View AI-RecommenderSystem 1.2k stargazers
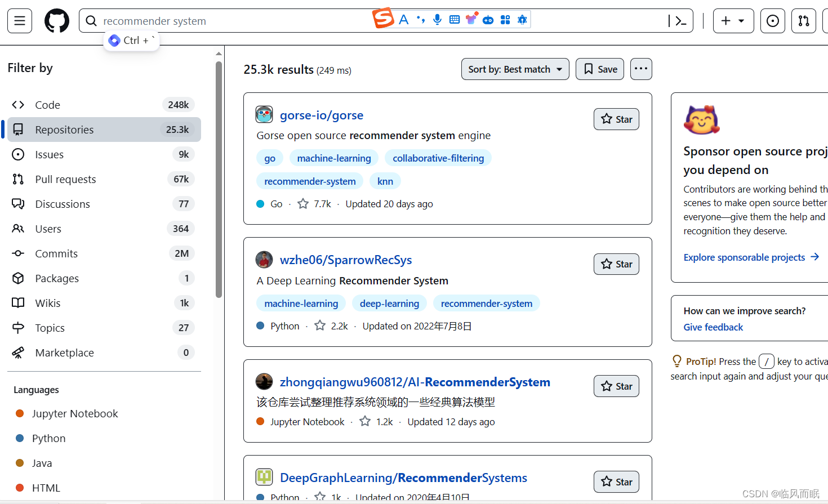The width and height of the screenshot is (828, 504). click(x=377, y=422)
